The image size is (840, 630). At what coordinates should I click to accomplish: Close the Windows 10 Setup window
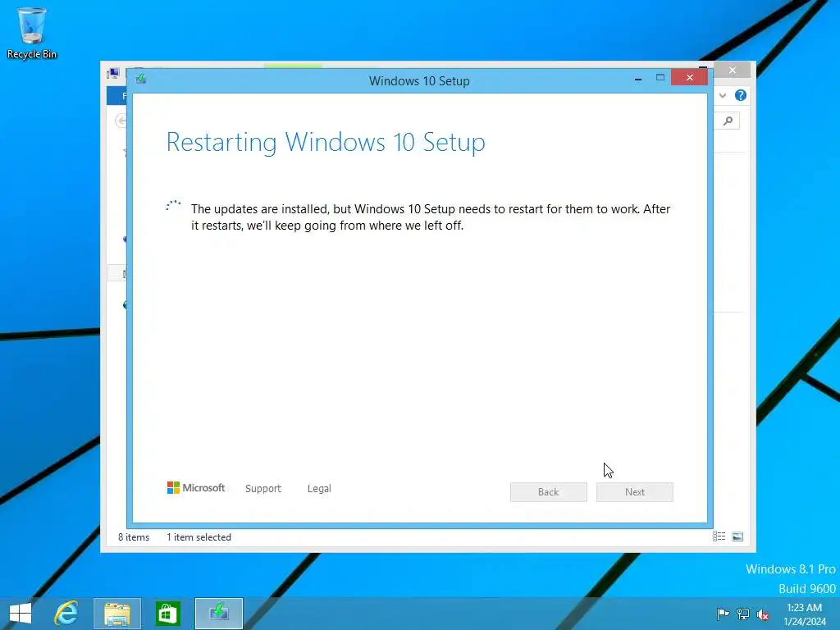689,78
